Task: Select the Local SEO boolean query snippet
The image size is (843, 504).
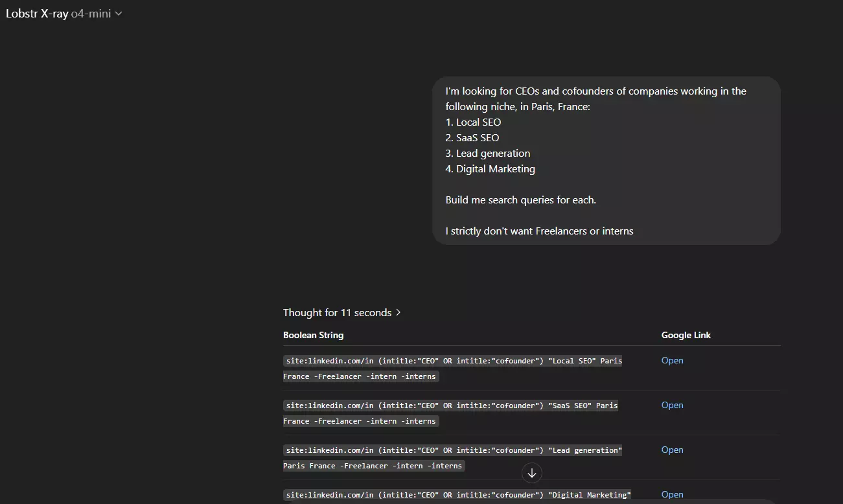Action: tap(452, 368)
